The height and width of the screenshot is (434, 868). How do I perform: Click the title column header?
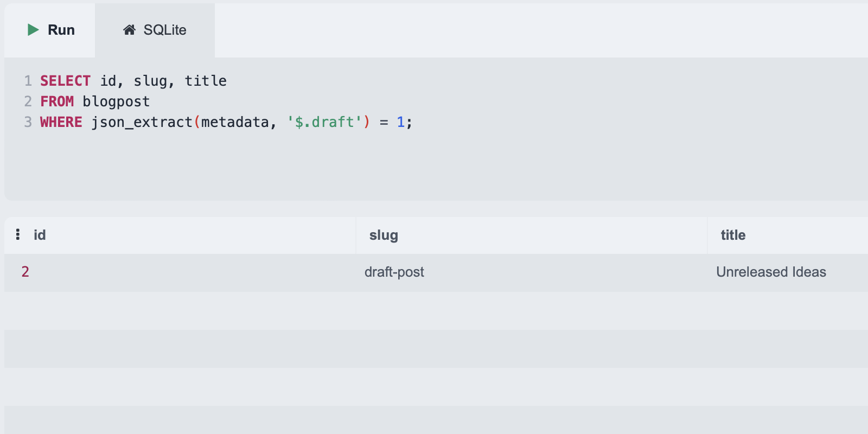click(x=733, y=235)
